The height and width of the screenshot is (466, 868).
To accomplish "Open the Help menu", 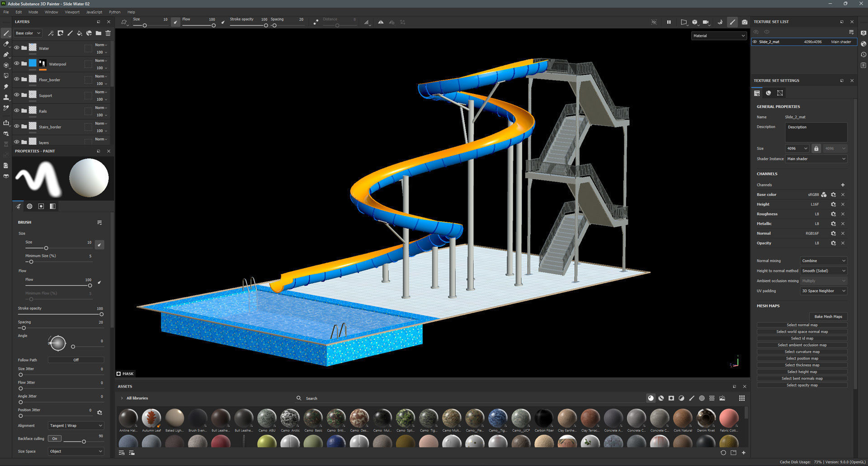I will tap(131, 12).
